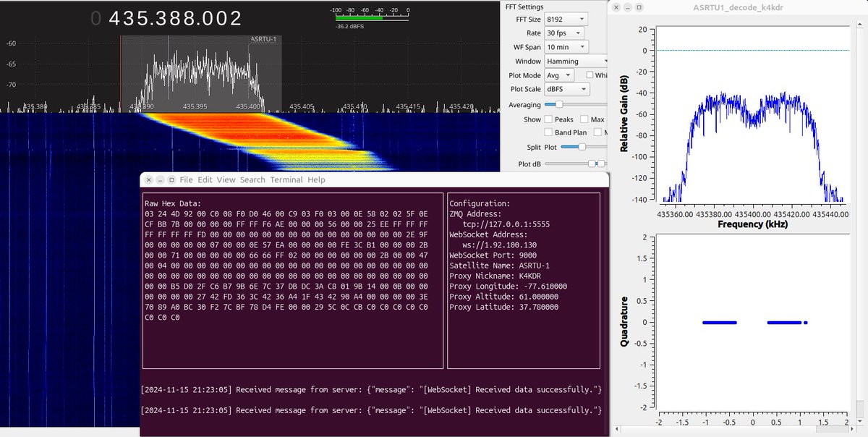Open the FFT Size dropdown

[x=566, y=20]
